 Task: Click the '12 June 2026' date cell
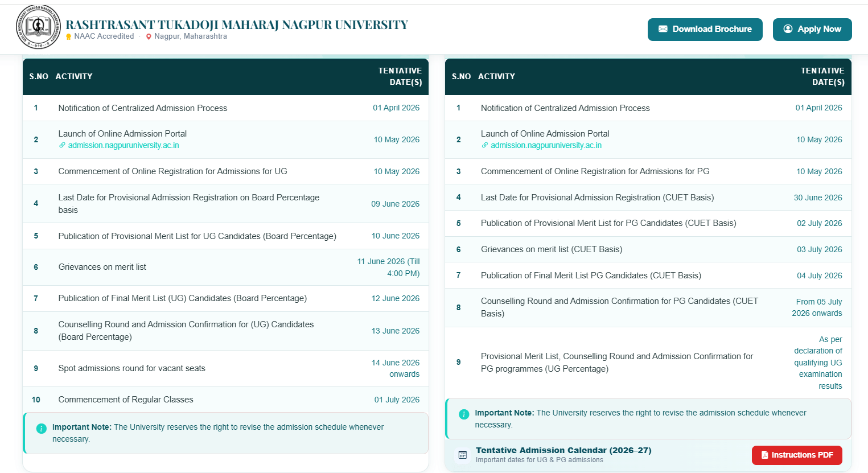[x=396, y=298]
